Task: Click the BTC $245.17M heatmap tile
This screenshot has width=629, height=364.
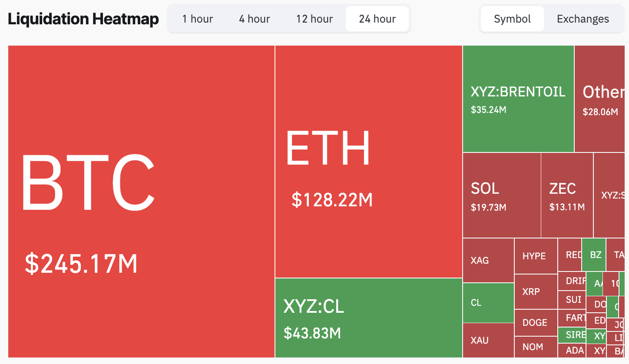Action: pos(141,202)
